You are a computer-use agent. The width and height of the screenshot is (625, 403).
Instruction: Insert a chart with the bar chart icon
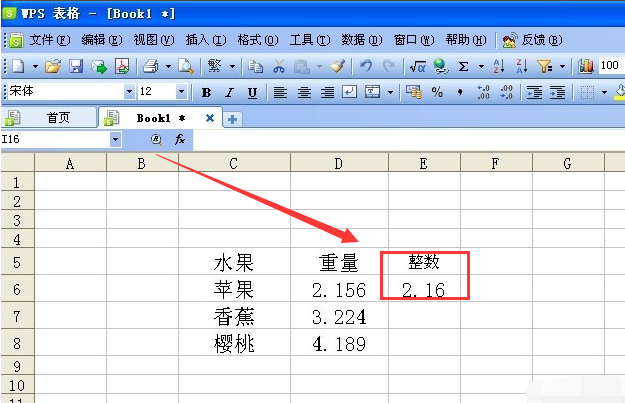click(586, 66)
